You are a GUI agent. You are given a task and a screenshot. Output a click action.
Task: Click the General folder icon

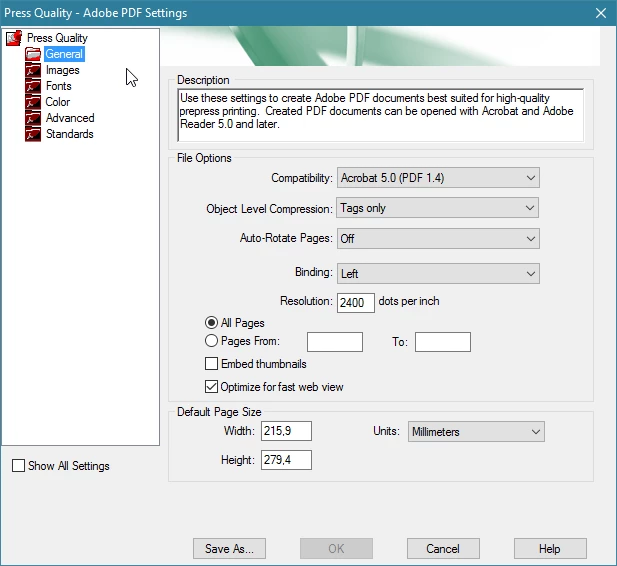click(33, 54)
